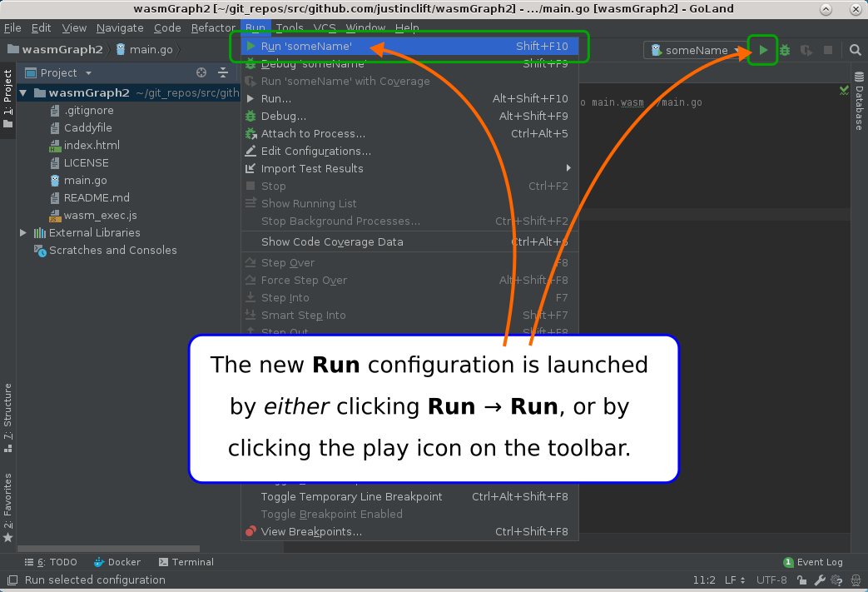Viewport: 868px width, 592px height.
Task: Click the gear with question mark status icon
Action: [x=837, y=580]
